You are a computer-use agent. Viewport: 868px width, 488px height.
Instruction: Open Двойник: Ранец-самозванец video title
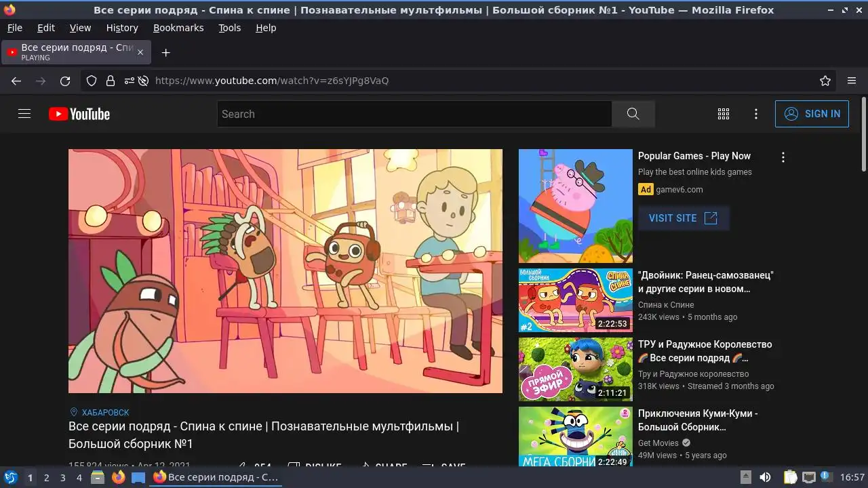click(x=706, y=282)
